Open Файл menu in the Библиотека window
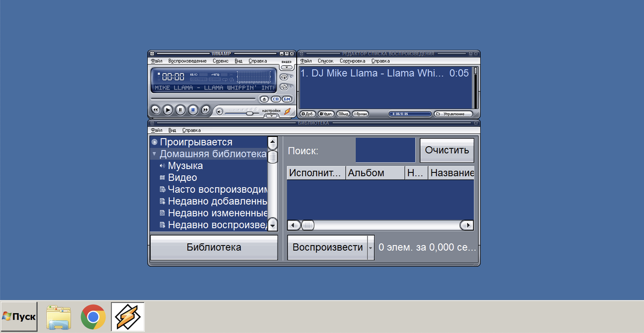Image resolution: width=644 pixels, height=333 pixels. (x=156, y=130)
